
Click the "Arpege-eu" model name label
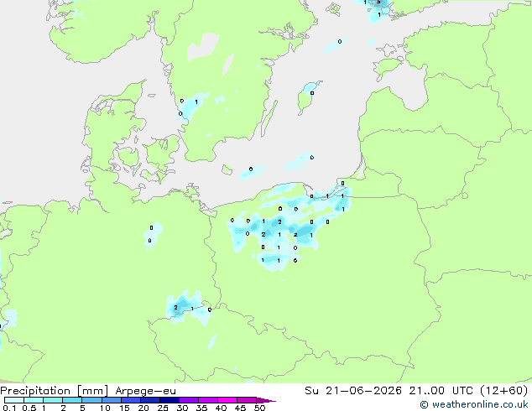pyautogui.click(x=145, y=391)
